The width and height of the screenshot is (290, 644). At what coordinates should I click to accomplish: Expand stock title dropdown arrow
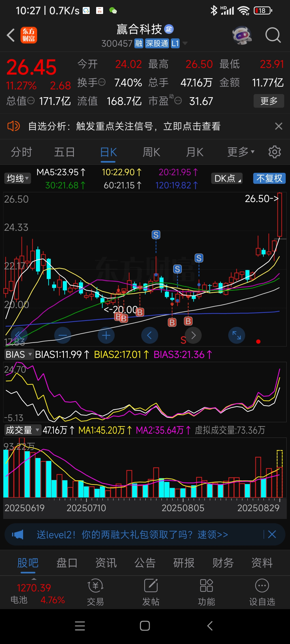(185, 43)
